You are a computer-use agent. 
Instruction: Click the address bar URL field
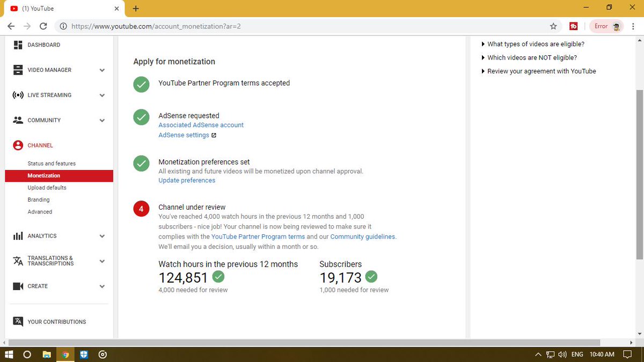pos(309,26)
